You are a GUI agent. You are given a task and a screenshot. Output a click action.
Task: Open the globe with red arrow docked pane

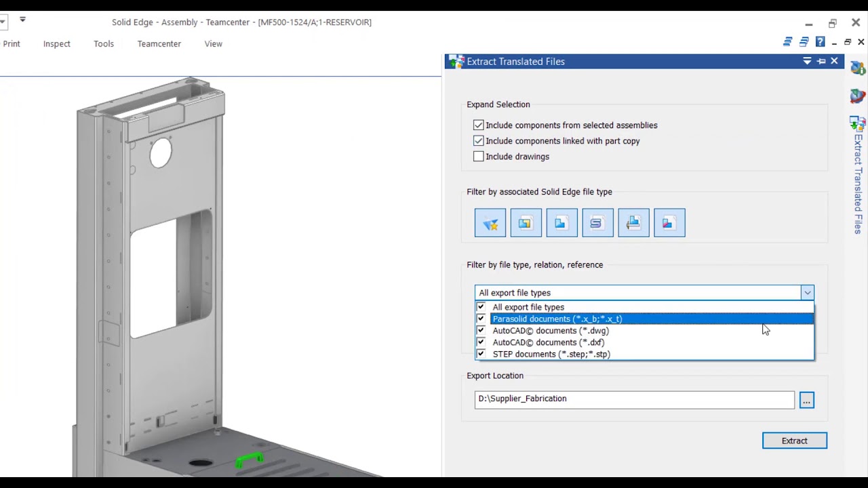point(858,96)
